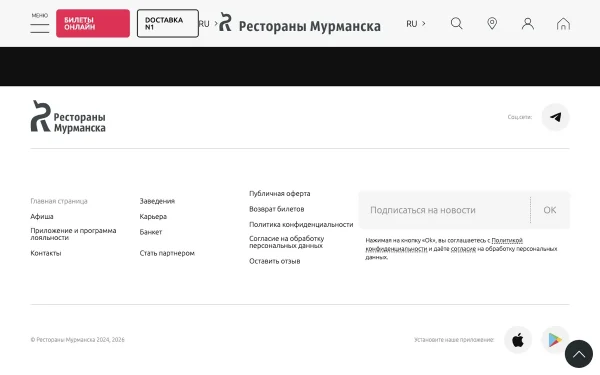600x375 pixels.
Task: Open the search magnifier icon
Action: pos(456,24)
